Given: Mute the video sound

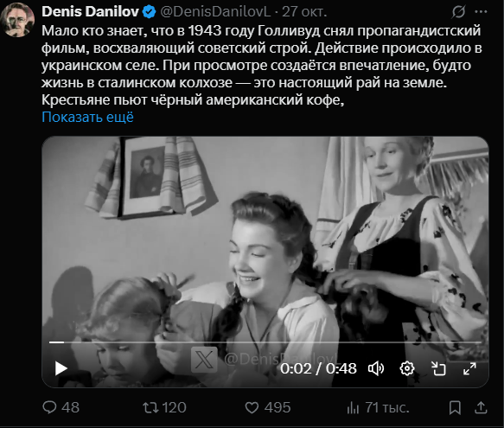Looking at the screenshot, I should pos(376,368).
